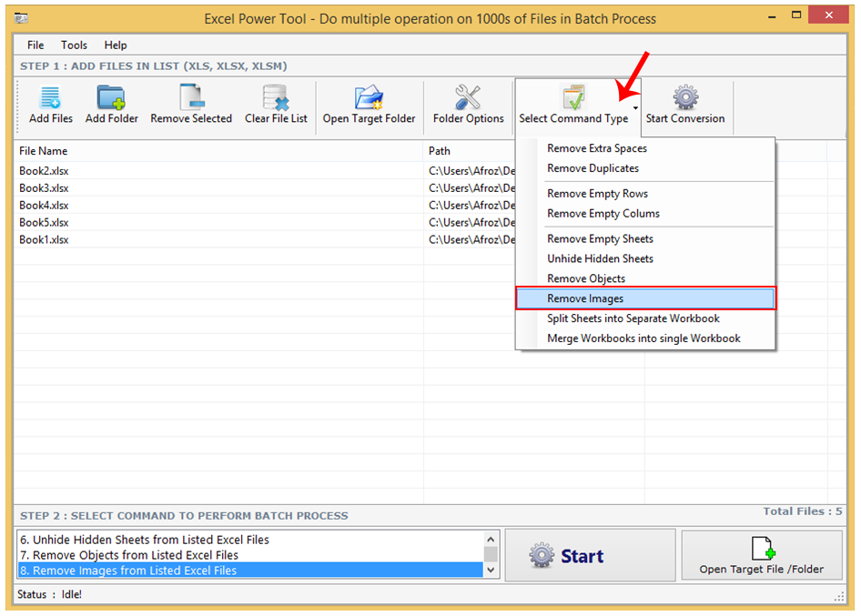Click command list scroll up arrow
Image resolution: width=861 pixels, height=616 pixels.
tap(491, 540)
